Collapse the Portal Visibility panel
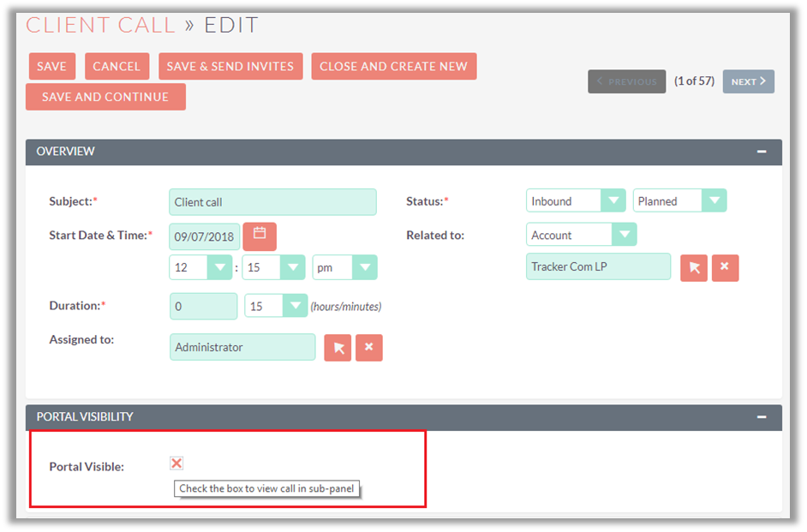This screenshot has width=807, height=532. coord(761,417)
